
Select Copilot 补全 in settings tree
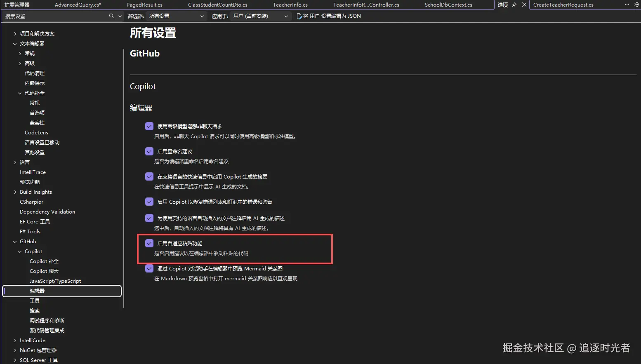44,261
